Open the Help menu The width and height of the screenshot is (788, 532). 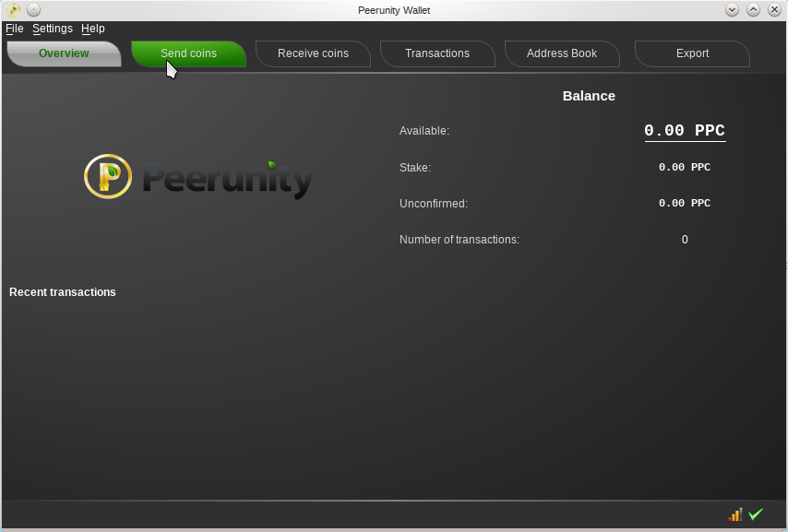(93, 29)
